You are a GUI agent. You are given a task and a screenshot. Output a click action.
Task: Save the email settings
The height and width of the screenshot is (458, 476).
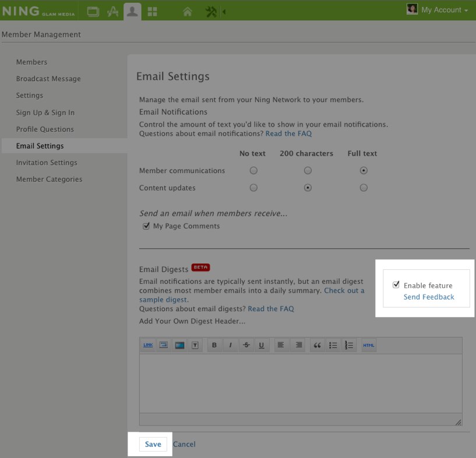153,444
